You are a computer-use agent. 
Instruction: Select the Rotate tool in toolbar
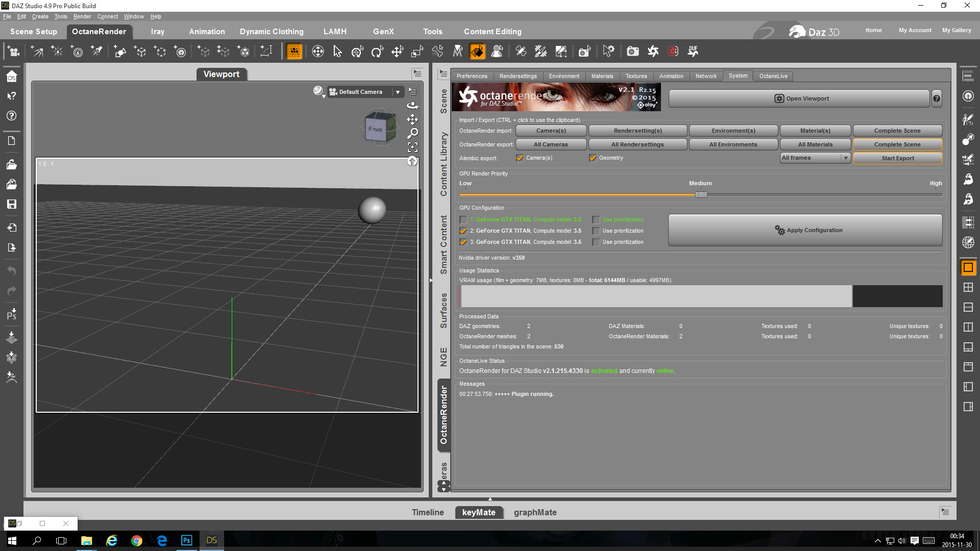click(x=377, y=51)
